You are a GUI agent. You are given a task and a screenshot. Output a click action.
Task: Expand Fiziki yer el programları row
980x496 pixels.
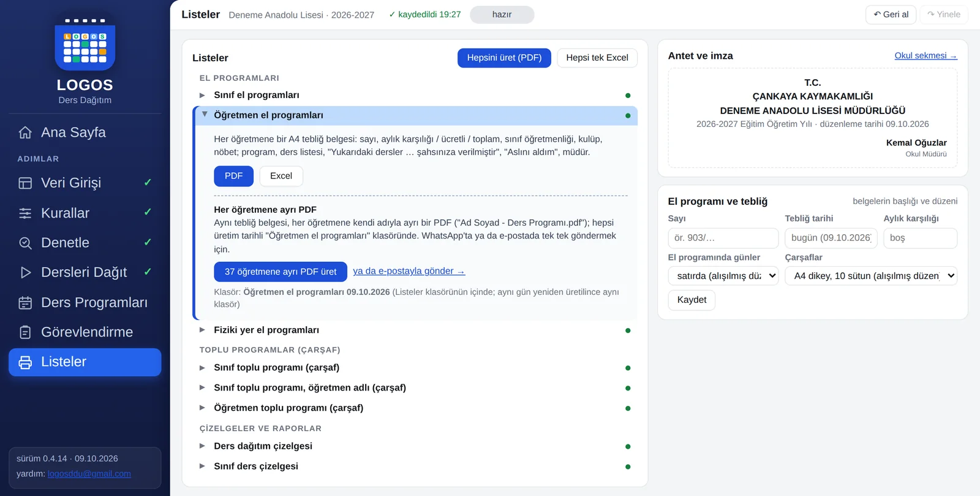(x=415, y=330)
